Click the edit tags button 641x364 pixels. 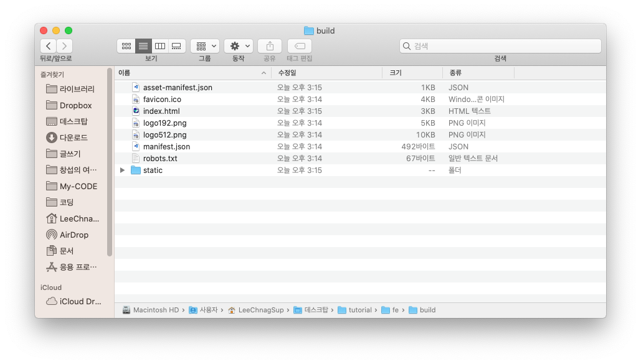300,46
